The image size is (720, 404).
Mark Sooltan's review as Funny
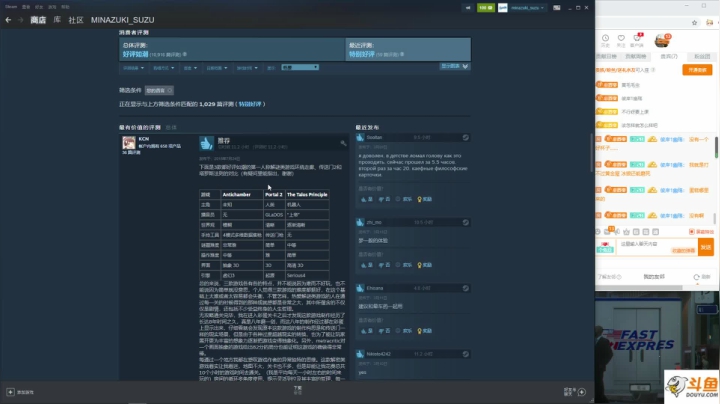[404, 199]
